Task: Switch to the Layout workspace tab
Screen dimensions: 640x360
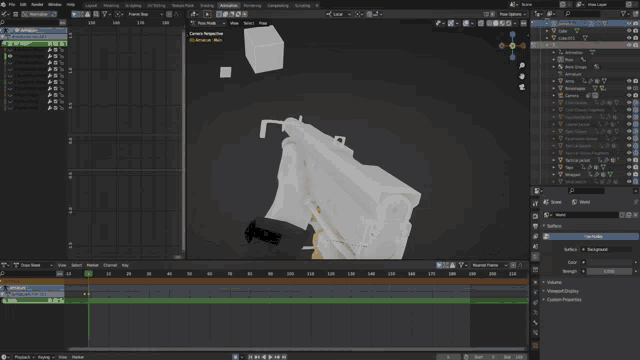Action: coord(91,6)
